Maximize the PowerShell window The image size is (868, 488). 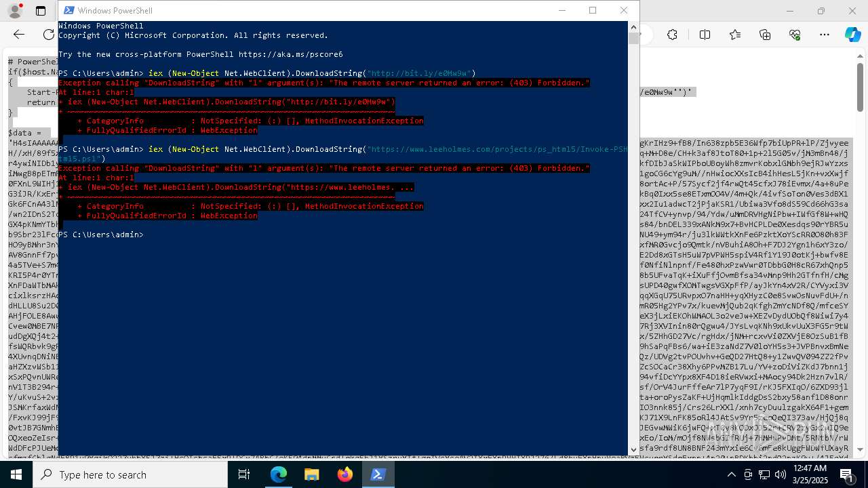593,10
